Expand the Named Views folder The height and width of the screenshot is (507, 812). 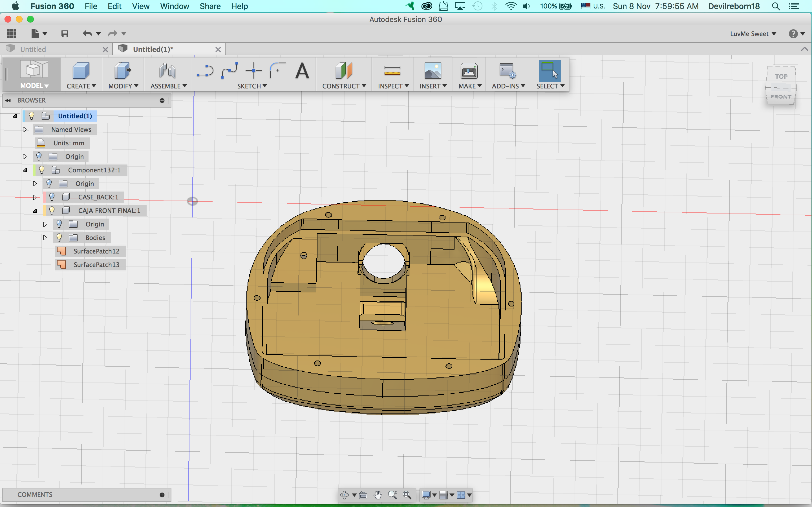pos(25,130)
